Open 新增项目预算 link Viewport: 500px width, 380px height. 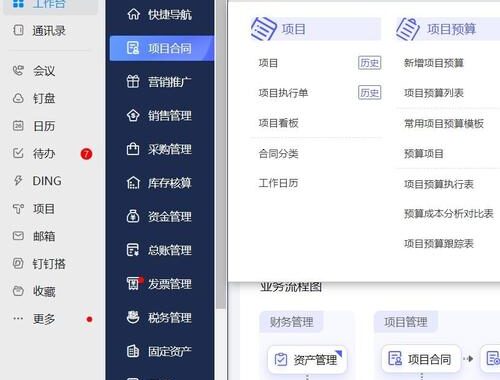(434, 63)
